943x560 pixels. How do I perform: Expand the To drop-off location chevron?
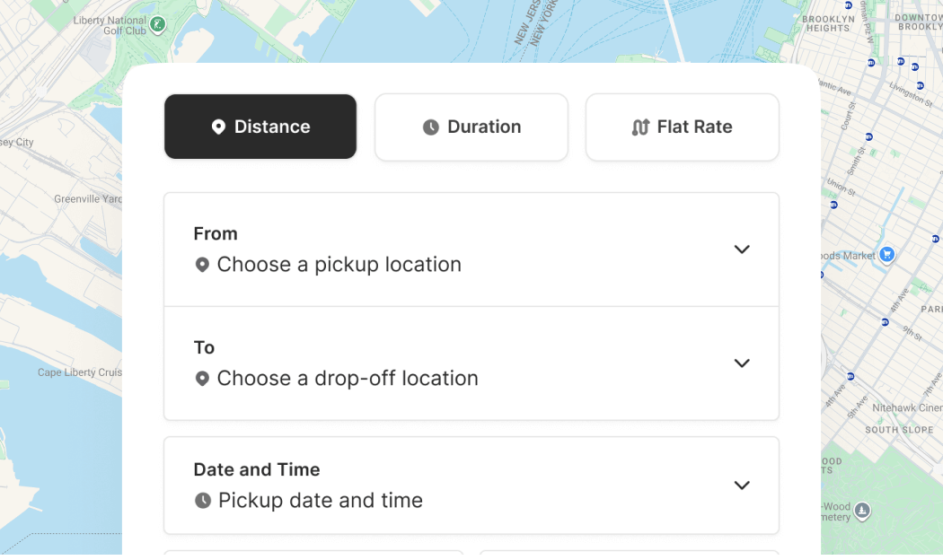click(x=742, y=363)
